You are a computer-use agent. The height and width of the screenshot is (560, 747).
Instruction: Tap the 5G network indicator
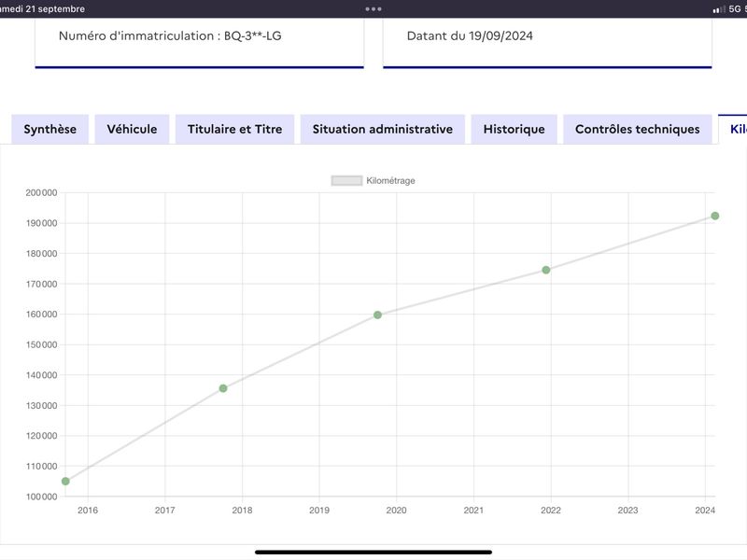pyautogui.click(x=735, y=8)
